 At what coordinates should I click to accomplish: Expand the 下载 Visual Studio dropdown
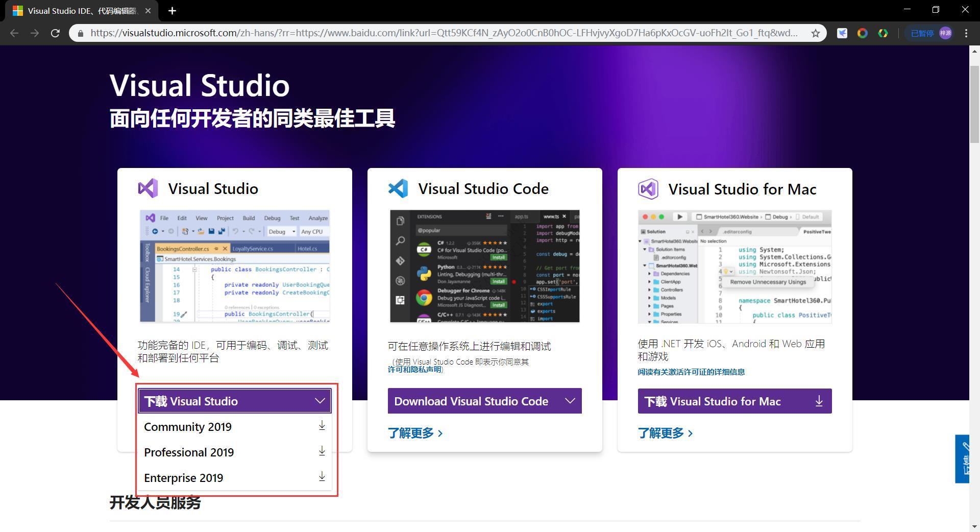click(x=320, y=401)
